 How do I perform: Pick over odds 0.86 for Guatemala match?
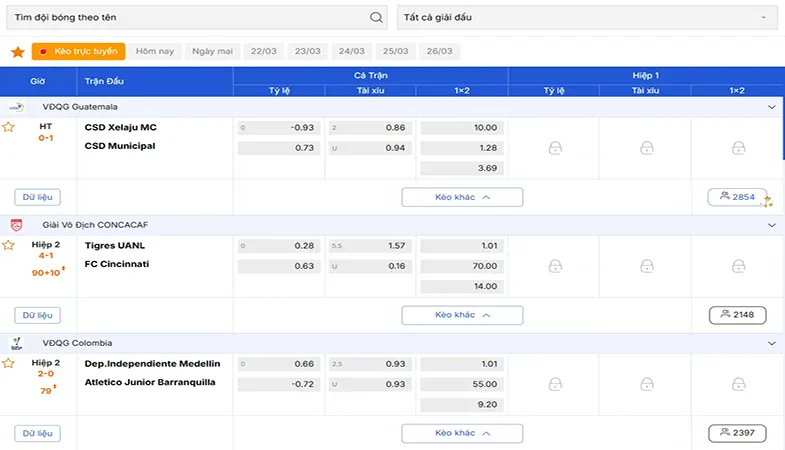[x=370, y=128]
